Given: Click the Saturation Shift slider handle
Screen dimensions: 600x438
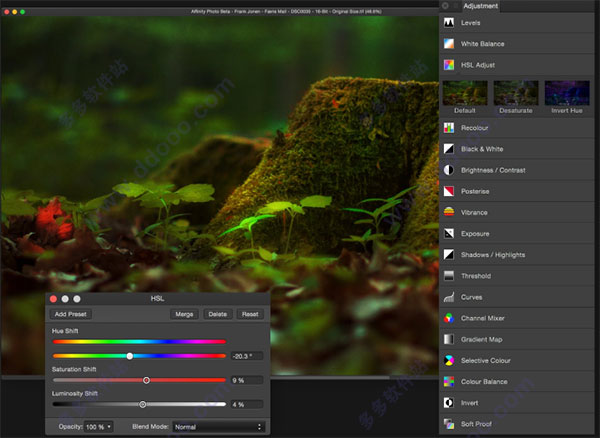Looking at the screenshot, I should coord(147,380).
